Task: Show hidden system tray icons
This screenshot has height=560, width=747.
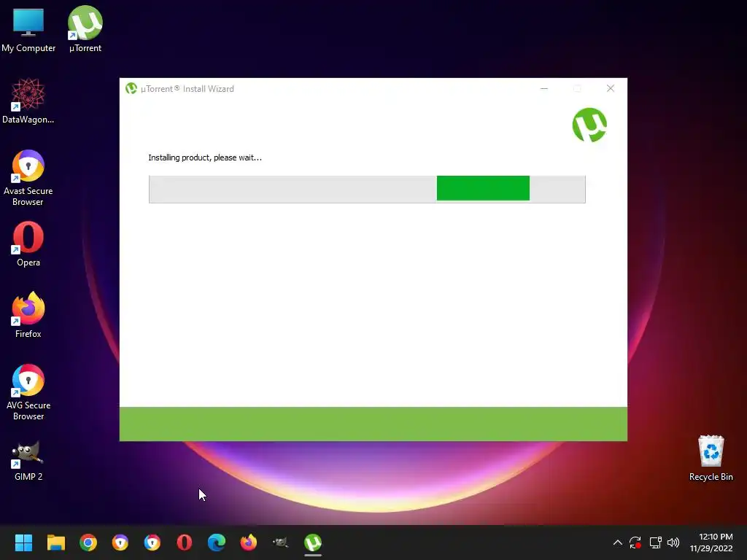Action: click(617, 542)
